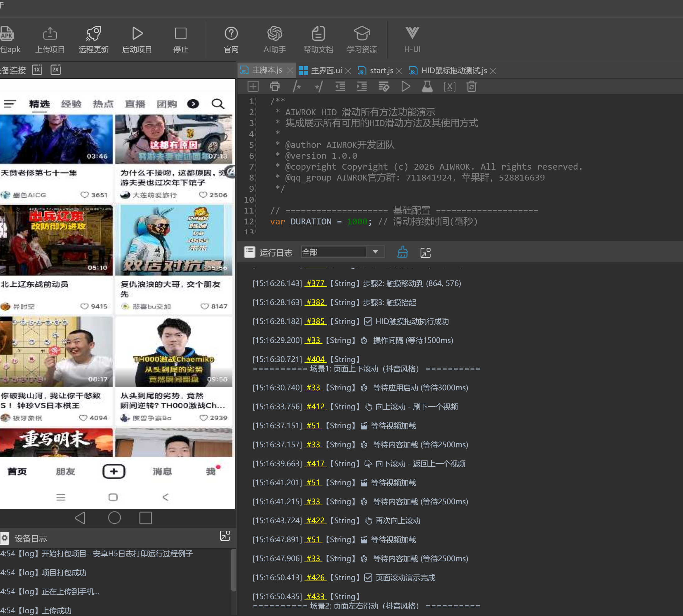This screenshot has width=683, height=616.
Task: Click the decrease indent icon
Action: [340, 87]
